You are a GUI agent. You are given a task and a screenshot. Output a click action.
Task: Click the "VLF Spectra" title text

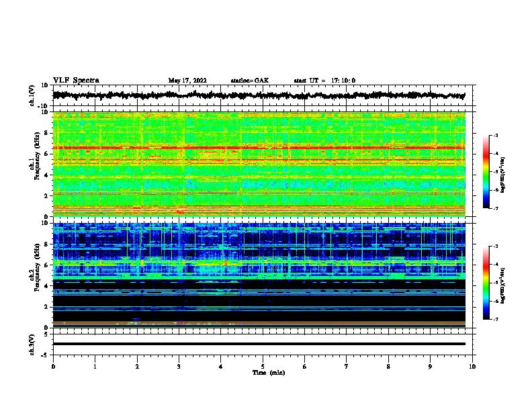pos(76,81)
